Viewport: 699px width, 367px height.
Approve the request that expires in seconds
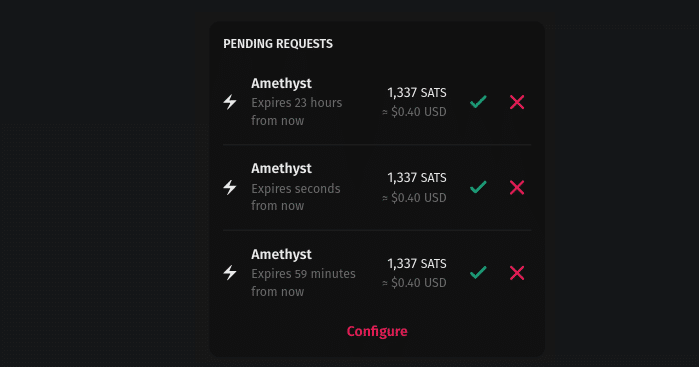click(x=478, y=187)
